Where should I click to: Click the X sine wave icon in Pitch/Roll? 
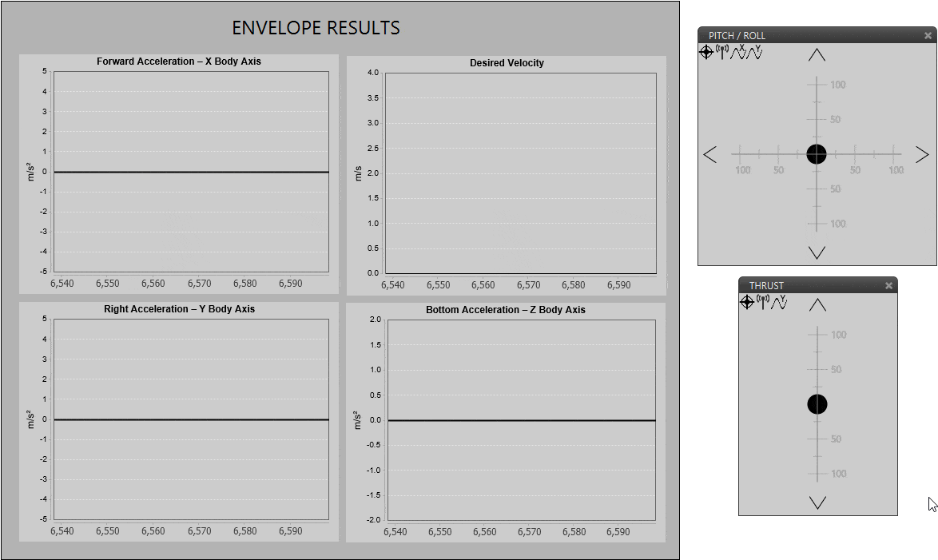tap(738, 52)
